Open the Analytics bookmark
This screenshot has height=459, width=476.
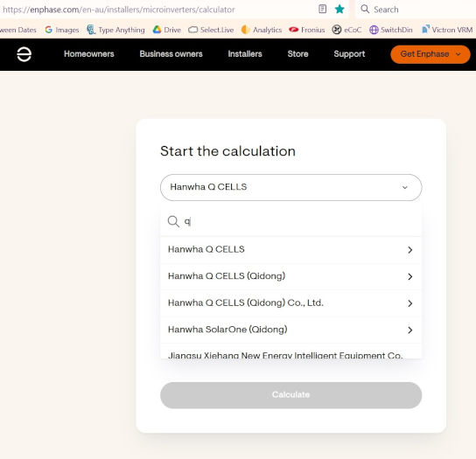[x=262, y=30]
